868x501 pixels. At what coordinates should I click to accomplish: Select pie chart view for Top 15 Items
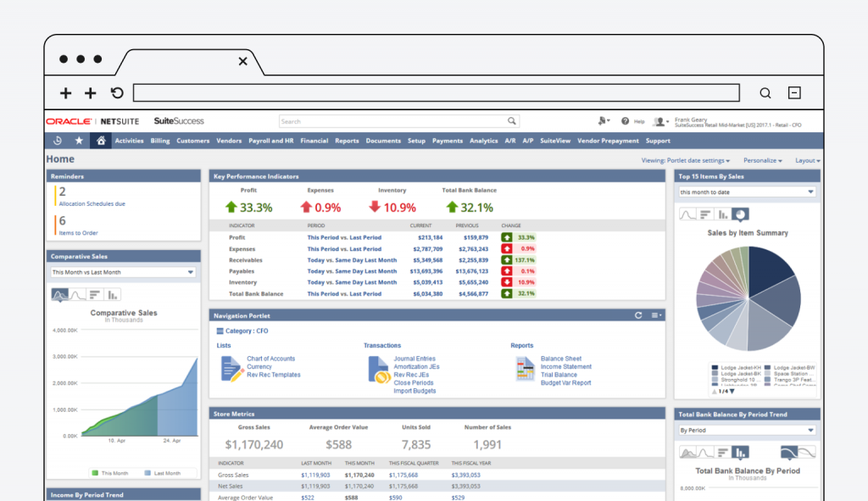[x=741, y=214]
